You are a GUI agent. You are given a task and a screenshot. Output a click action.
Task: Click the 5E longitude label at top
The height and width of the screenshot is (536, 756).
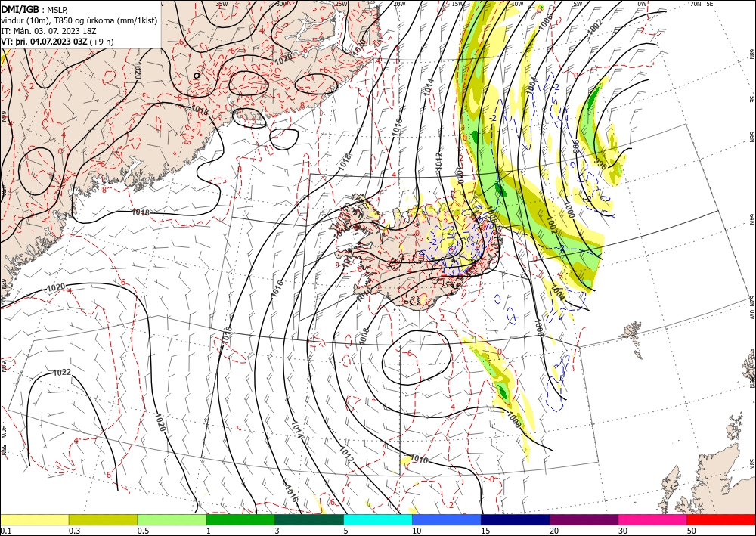(x=710, y=3)
